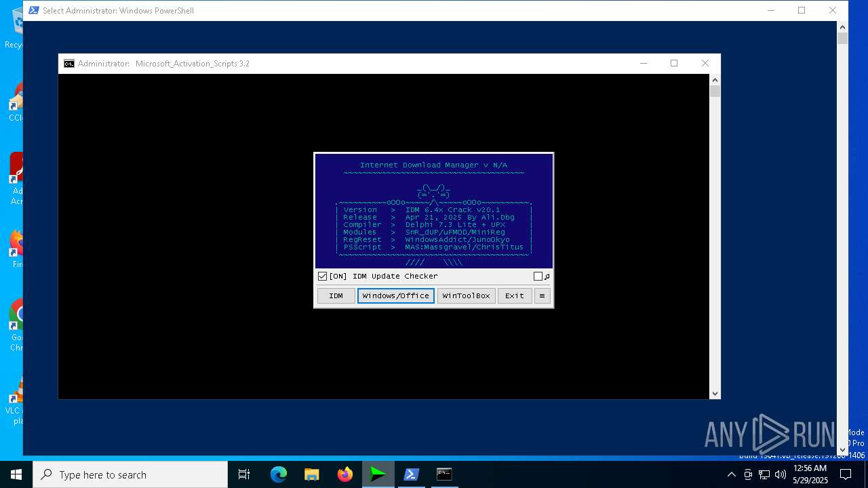Click the PowerShell icon in title bar

pyautogui.click(x=34, y=10)
